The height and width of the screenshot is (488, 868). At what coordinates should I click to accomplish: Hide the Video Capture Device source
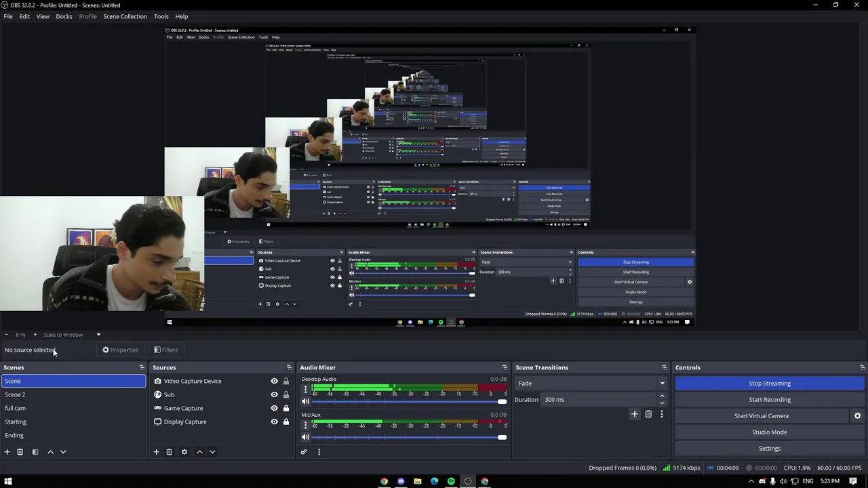pos(274,381)
